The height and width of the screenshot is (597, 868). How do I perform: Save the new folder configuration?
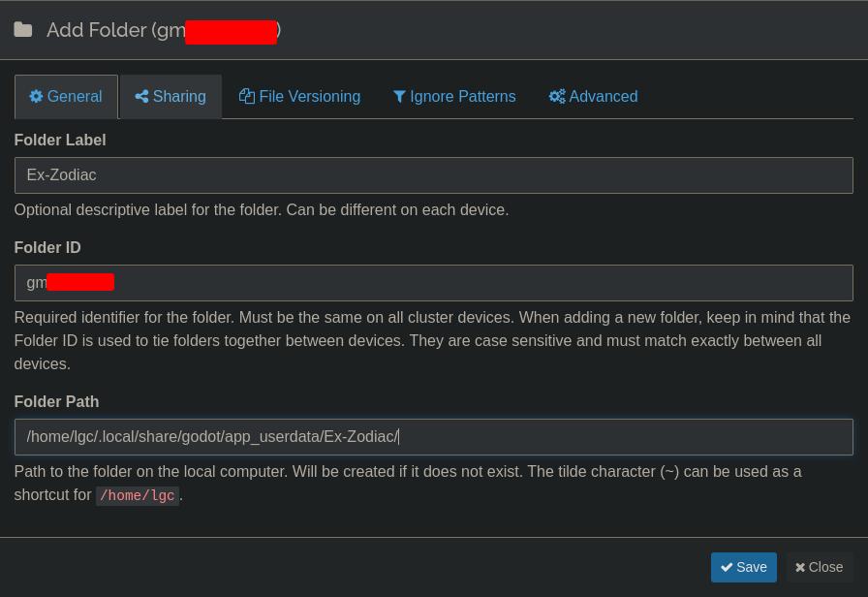click(743, 567)
